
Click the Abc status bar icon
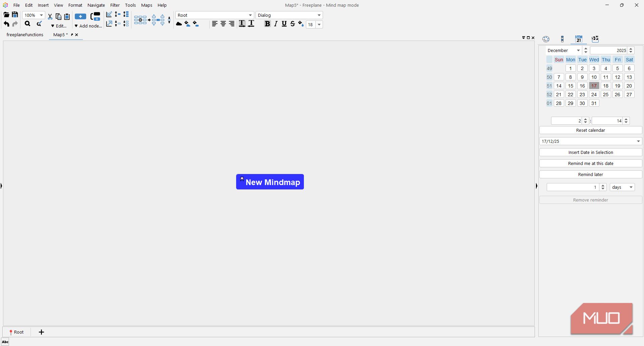point(5,342)
